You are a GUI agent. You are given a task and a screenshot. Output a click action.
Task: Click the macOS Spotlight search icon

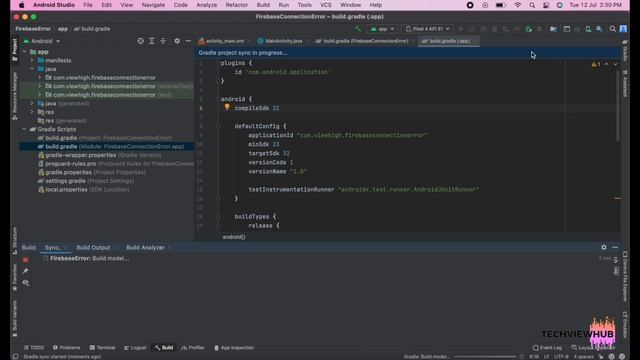pos(532,5)
